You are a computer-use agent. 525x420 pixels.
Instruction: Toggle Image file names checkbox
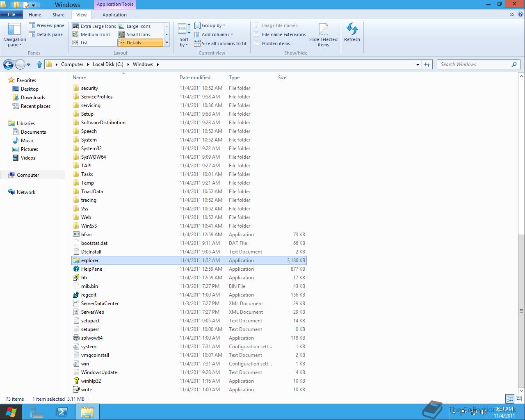[x=257, y=25]
